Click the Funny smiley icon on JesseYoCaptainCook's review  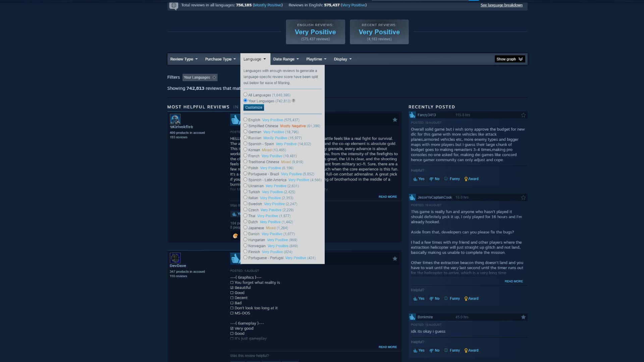(446, 298)
